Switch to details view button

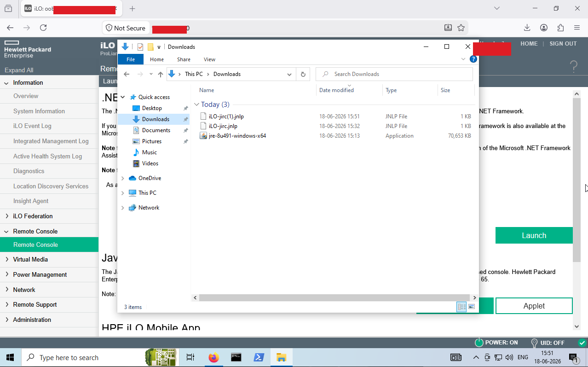pyautogui.click(x=461, y=307)
